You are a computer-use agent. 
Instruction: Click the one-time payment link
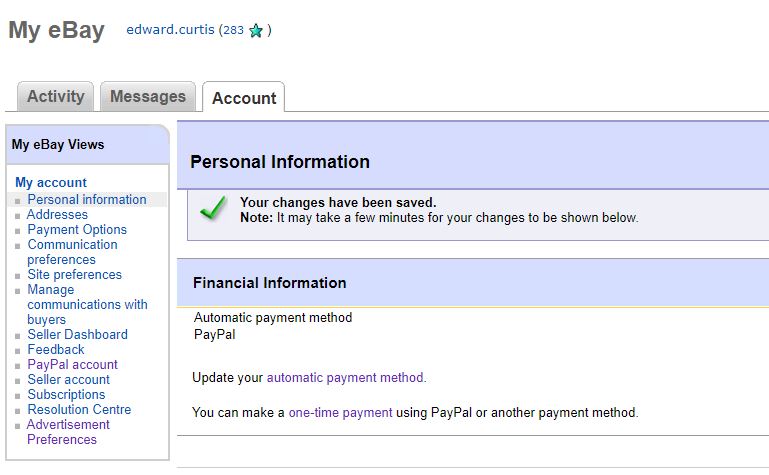[x=340, y=412]
